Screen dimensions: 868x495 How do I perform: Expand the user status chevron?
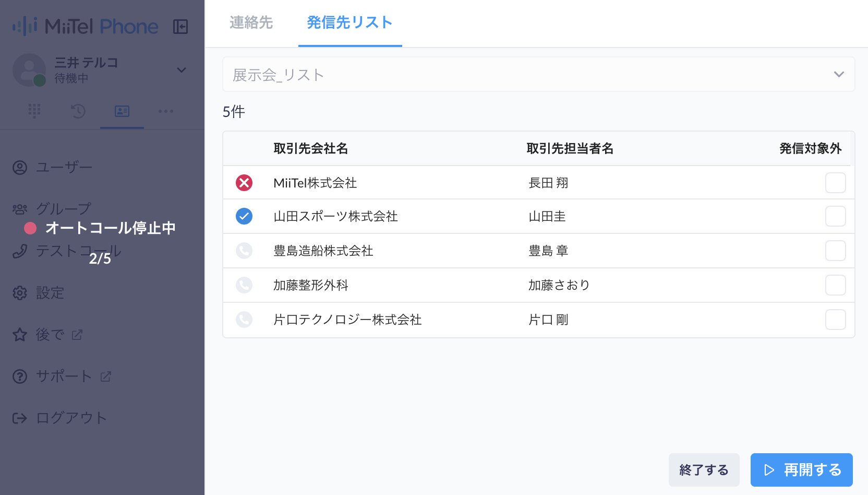point(182,70)
